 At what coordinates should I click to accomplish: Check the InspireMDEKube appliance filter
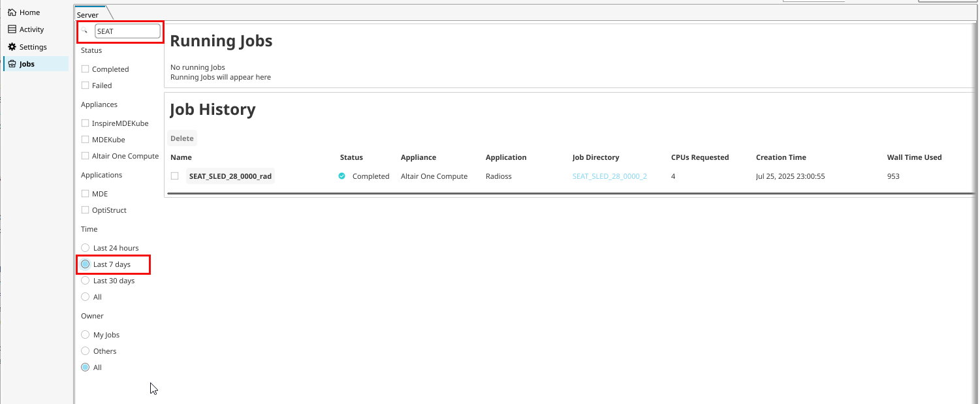click(85, 123)
